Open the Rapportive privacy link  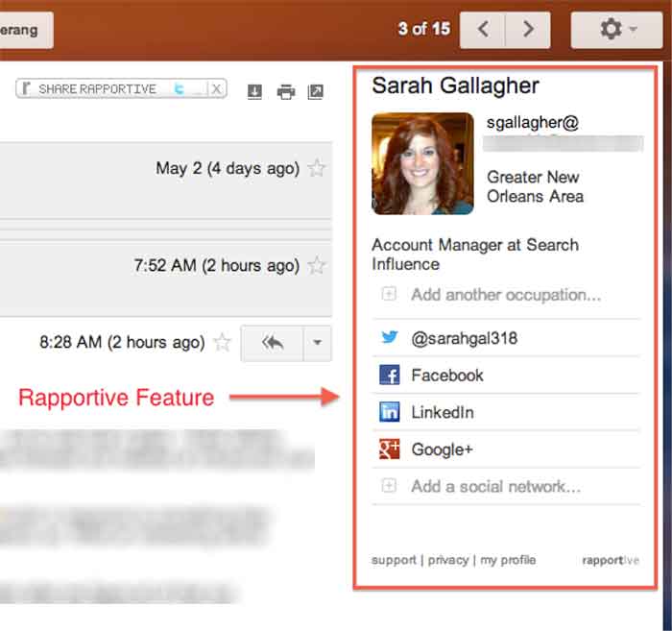pos(447,560)
